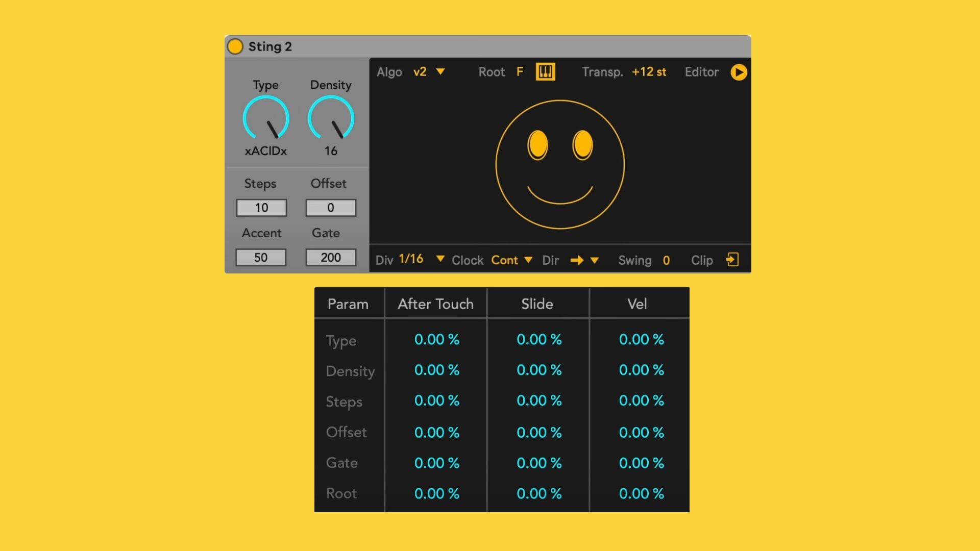Toggle the Sting 2 device on/off button
The image size is (980, 551).
pyautogui.click(x=235, y=46)
